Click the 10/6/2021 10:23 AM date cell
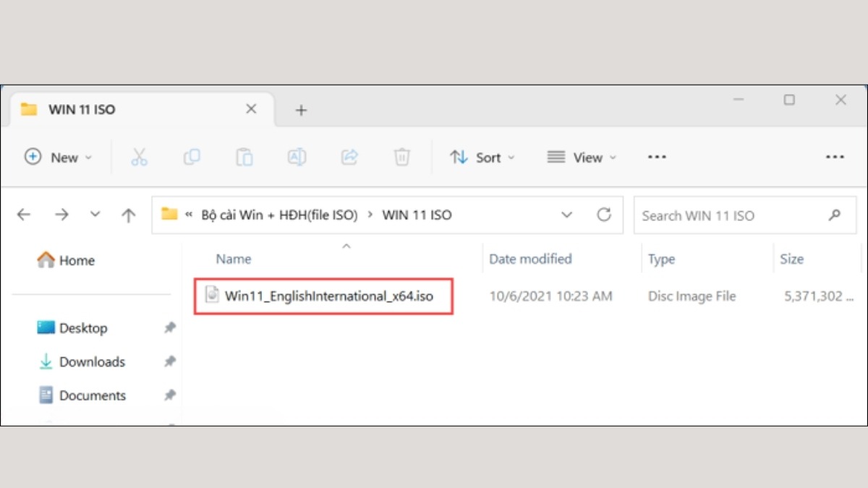The width and height of the screenshot is (868, 488). [x=550, y=296]
